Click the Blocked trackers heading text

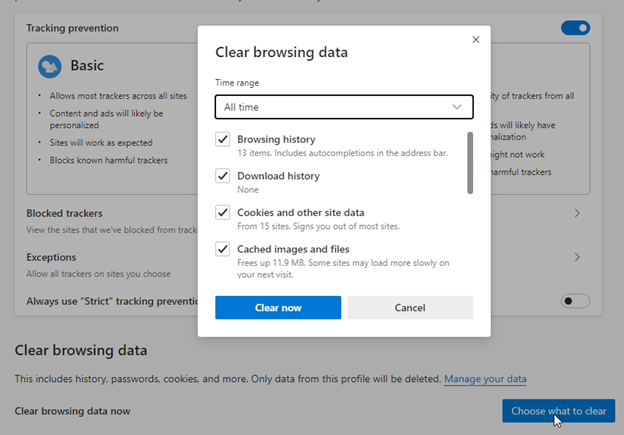[x=64, y=213]
